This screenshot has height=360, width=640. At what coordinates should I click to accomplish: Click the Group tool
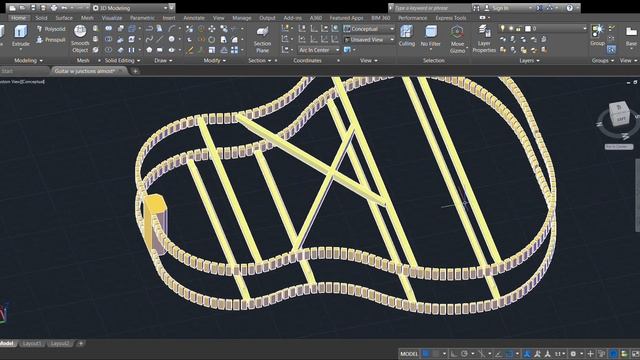coord(597,35)
